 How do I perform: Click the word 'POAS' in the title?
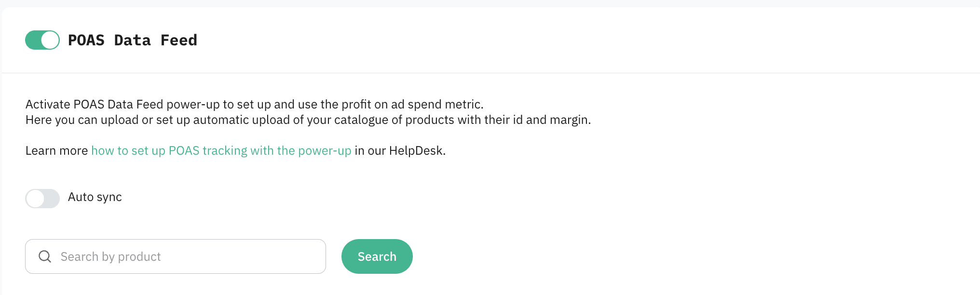86,40
